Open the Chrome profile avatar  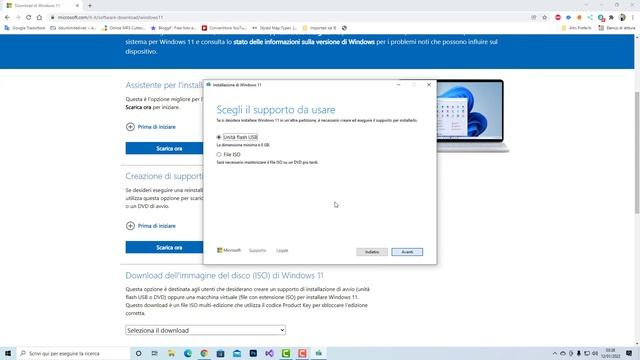pos(622,18)
